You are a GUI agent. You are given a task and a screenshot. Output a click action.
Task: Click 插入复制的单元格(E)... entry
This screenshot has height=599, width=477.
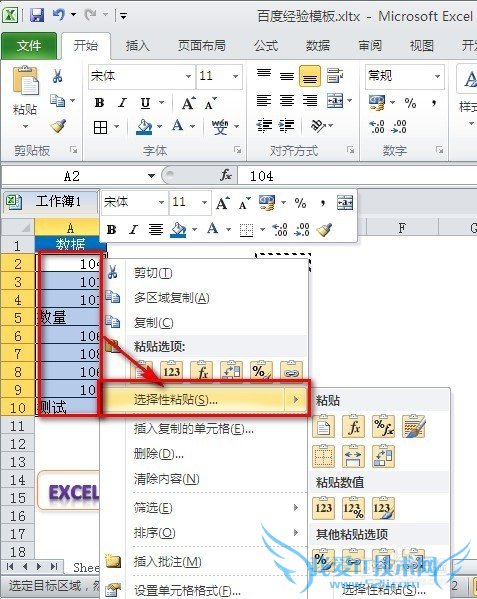[x=194, y=429]
